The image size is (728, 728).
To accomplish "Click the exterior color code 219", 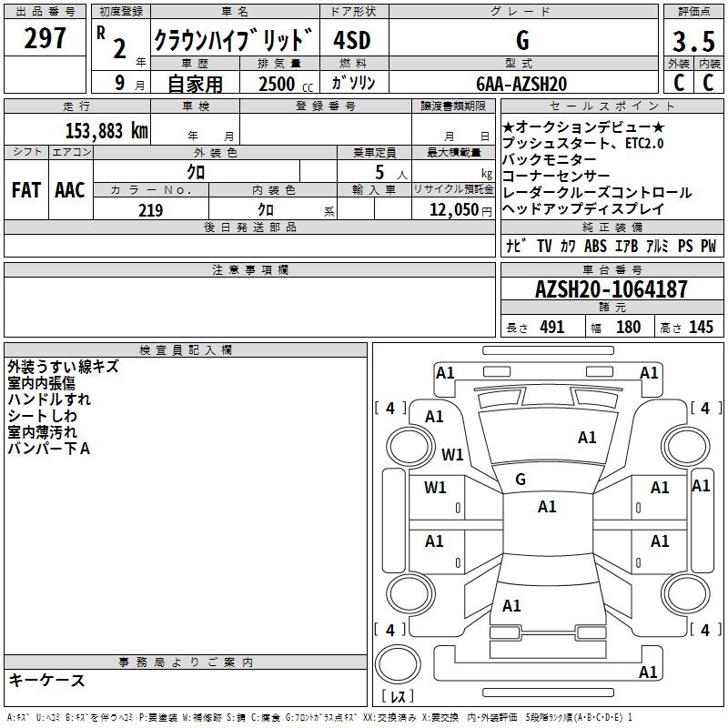I will pyautogui.click(x=150, y=210).
